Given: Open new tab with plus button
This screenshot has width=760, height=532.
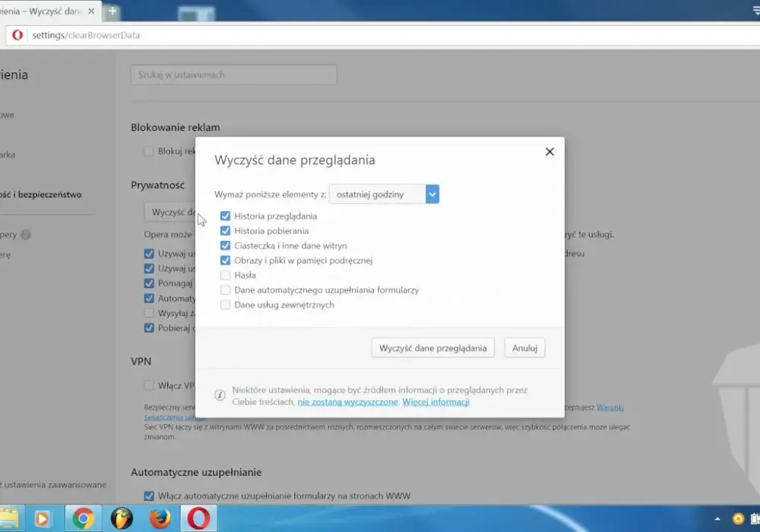Looking at the screenshot, I should (112, 11).
